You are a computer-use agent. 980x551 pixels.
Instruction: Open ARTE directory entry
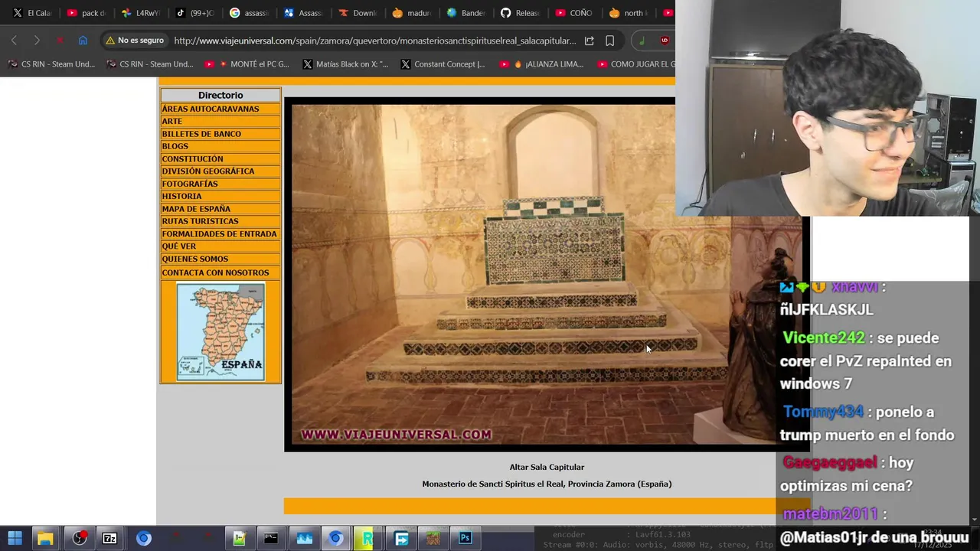point(220,121)
